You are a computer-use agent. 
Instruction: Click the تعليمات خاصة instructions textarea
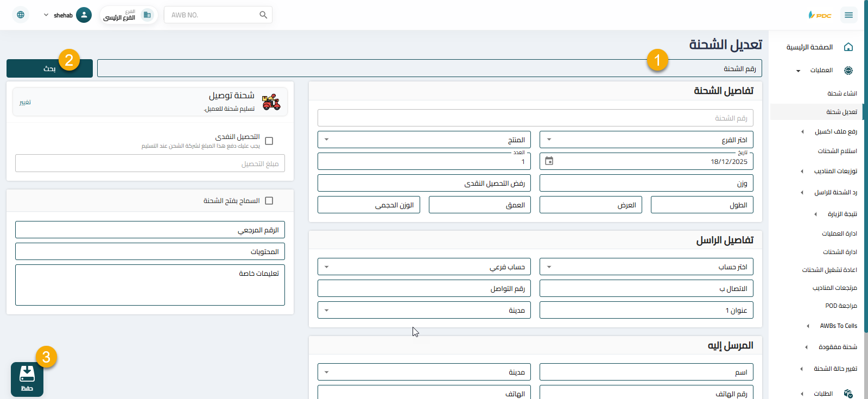(x=150, y=285)
